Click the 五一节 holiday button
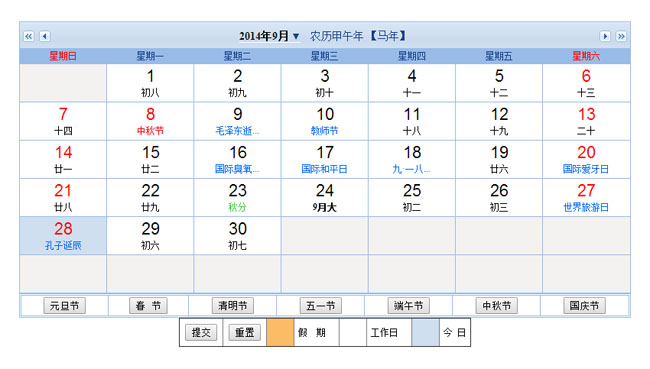The image size is (650, 369). coord(320,306)
